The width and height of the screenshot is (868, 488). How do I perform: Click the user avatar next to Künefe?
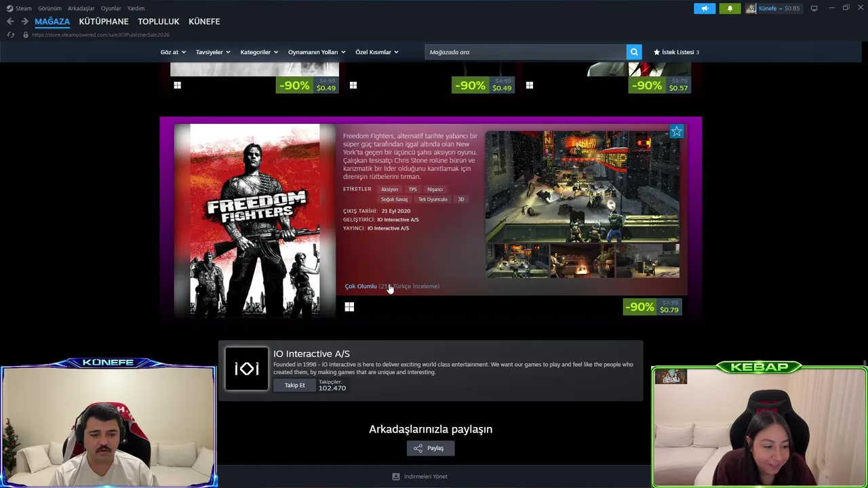coord(751,8)
